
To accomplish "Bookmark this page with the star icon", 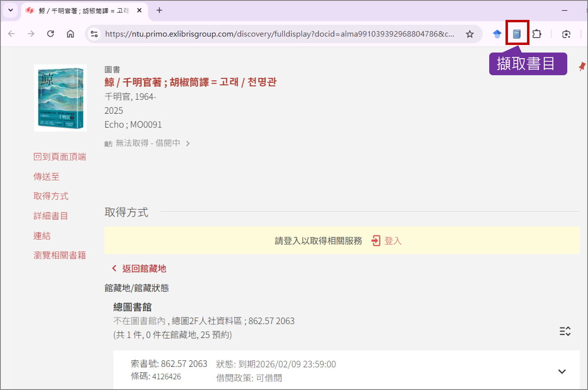I will click(470, 34).
